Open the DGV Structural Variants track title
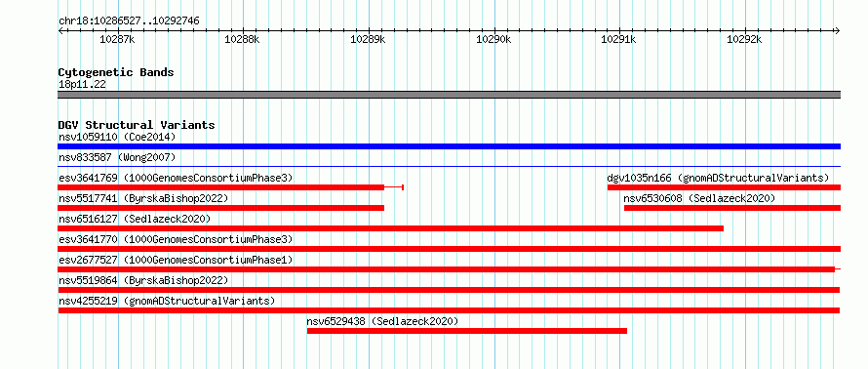This screenshot has height=369, width=868. pos(137,125)
